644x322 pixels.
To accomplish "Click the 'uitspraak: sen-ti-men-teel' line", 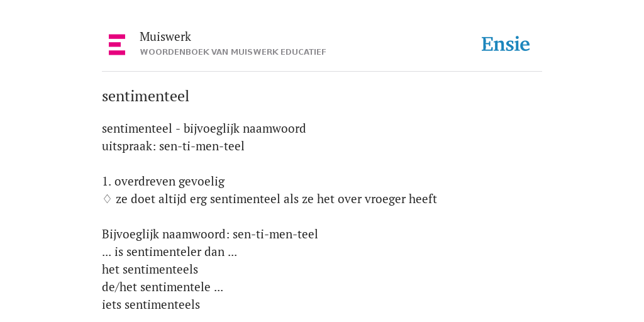I will click(173, 146).
